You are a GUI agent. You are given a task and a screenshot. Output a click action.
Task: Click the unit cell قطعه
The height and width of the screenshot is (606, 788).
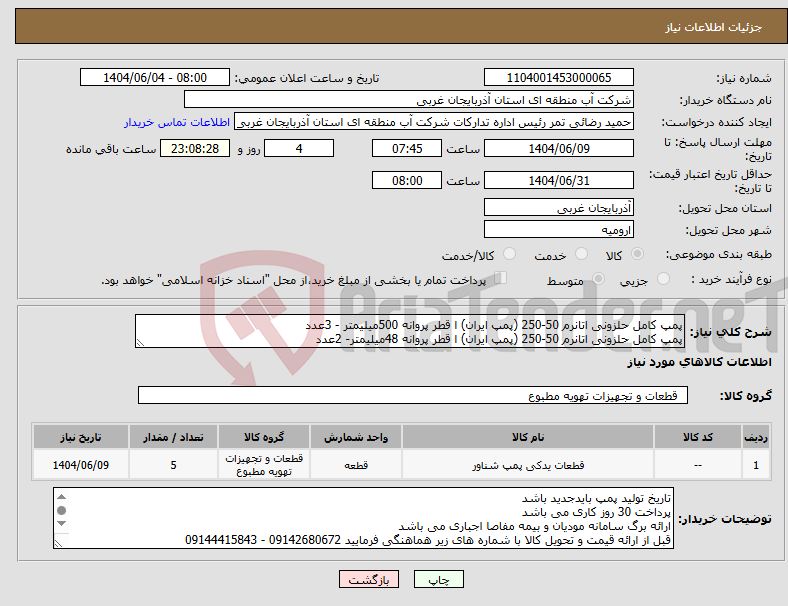click(356, 465)
